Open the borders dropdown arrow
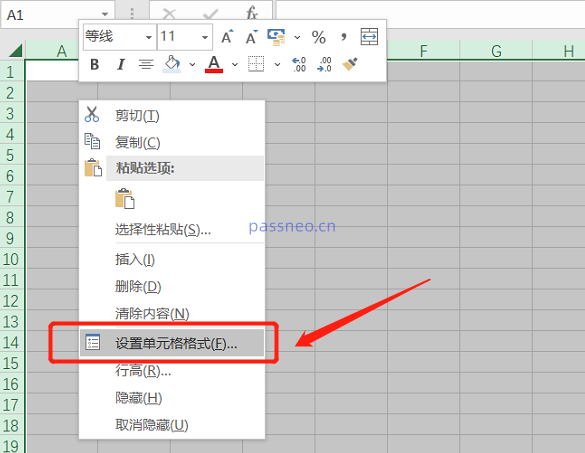Screen dimensions: 585x453 click(x=277, y=65)
